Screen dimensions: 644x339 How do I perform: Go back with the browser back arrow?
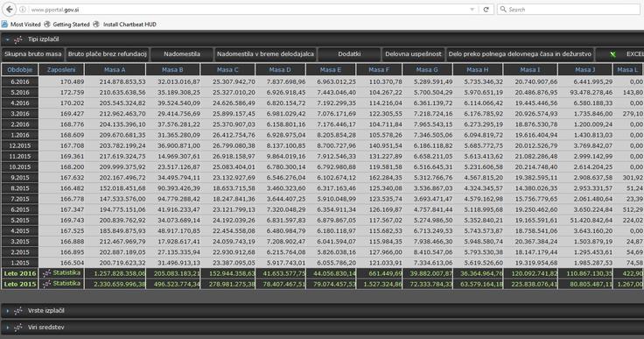click(10, 9)
